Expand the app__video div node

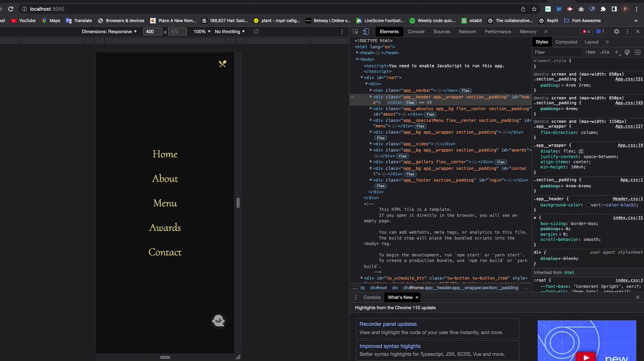[371, 144]
